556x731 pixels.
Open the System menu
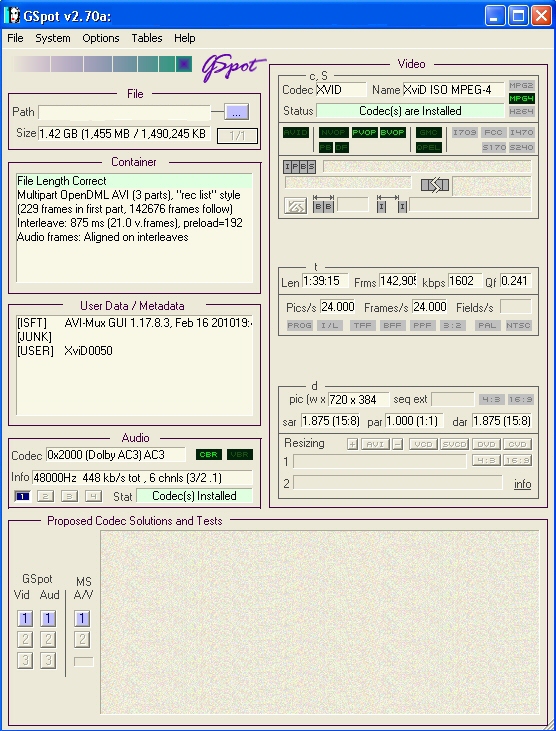point(53,38)
